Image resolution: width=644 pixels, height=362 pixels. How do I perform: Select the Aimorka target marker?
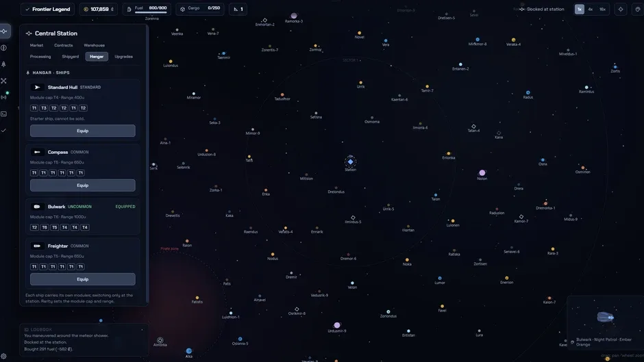point(160,340)
